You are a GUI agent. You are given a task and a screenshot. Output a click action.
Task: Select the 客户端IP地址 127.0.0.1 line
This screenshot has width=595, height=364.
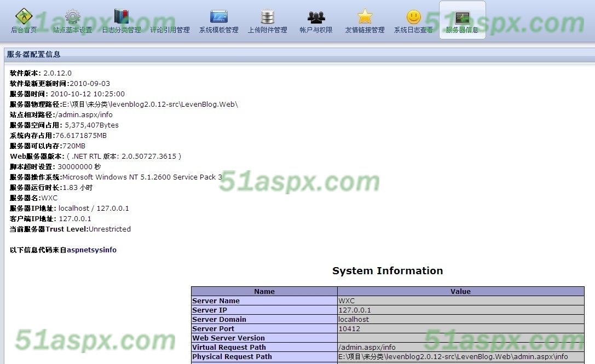(50, 218)
